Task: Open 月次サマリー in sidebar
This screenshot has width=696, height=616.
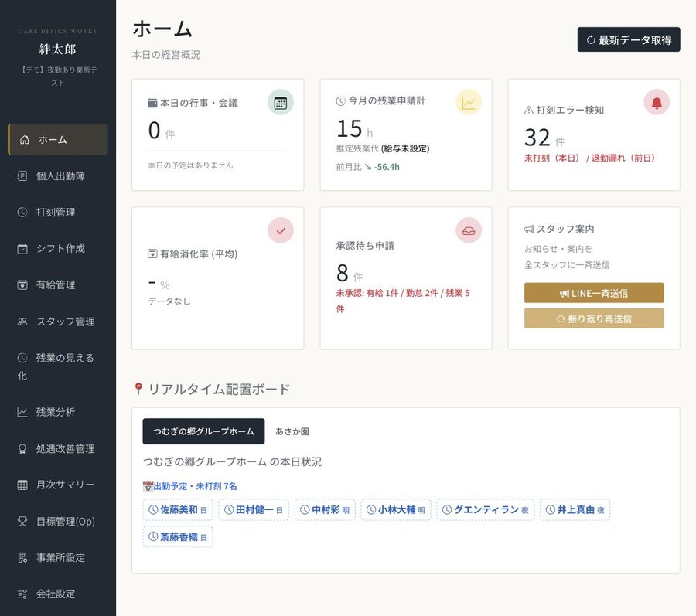Action: click(58, 485)
